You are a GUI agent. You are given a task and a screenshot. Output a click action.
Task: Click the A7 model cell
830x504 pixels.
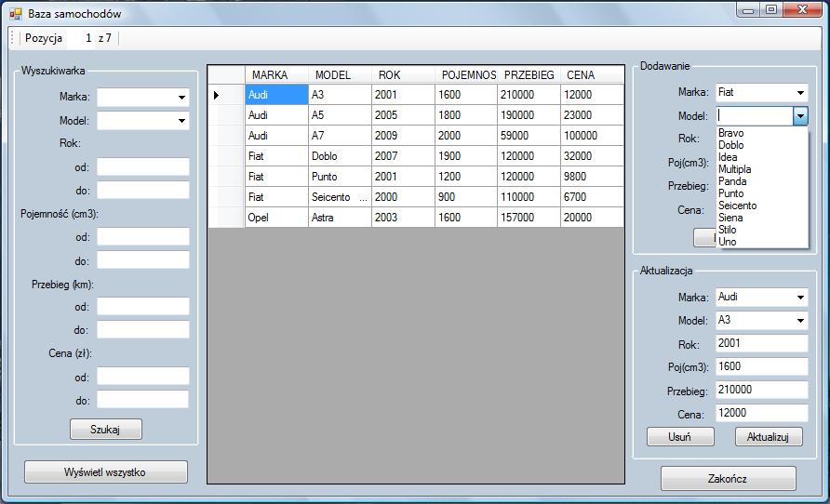pyautogui.click(x=340, y=136)
